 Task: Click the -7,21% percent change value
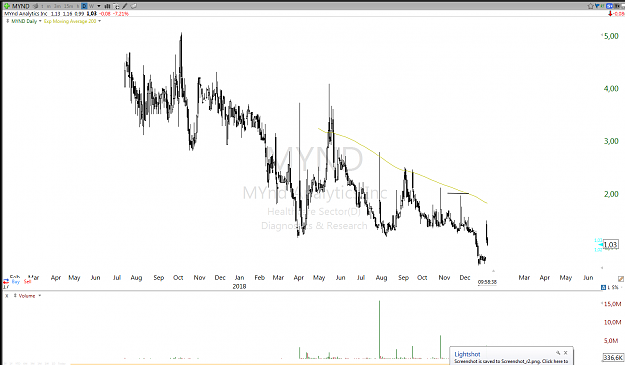point(121,14)
